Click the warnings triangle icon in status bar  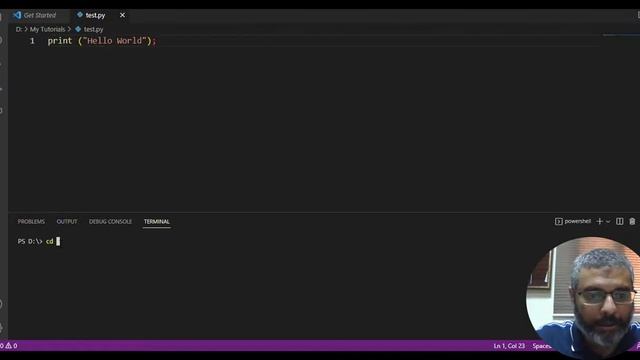point(8,346)
